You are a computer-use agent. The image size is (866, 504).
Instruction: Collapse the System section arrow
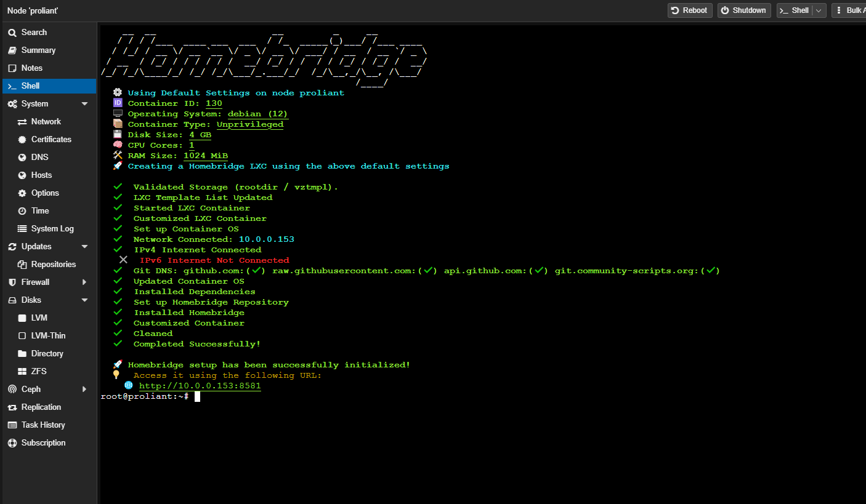[84, 104]
